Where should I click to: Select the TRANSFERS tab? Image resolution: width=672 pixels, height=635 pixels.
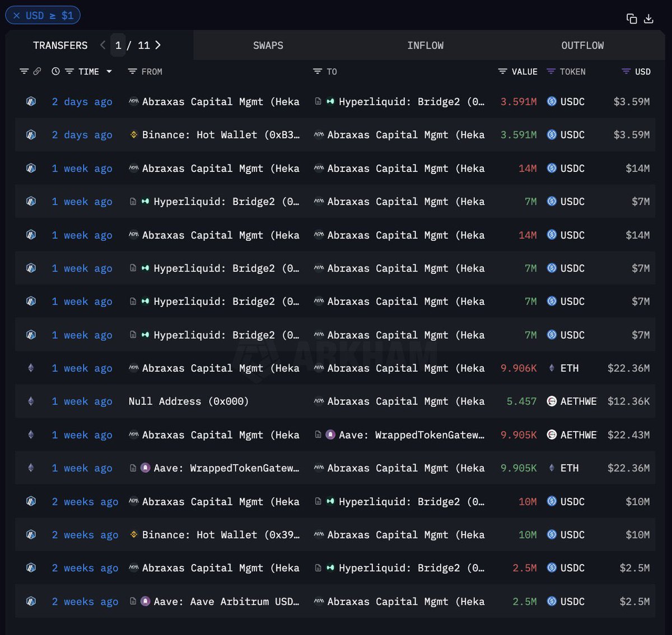tap(60, 45)
